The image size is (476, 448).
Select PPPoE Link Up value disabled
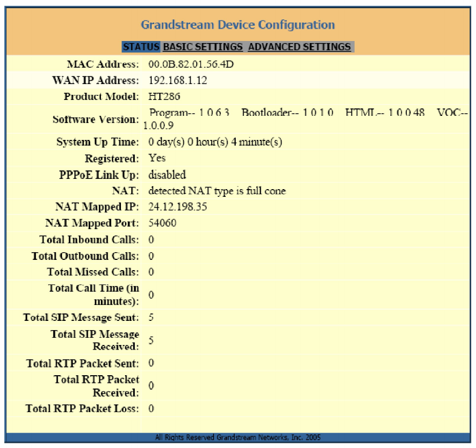point(167,175)
